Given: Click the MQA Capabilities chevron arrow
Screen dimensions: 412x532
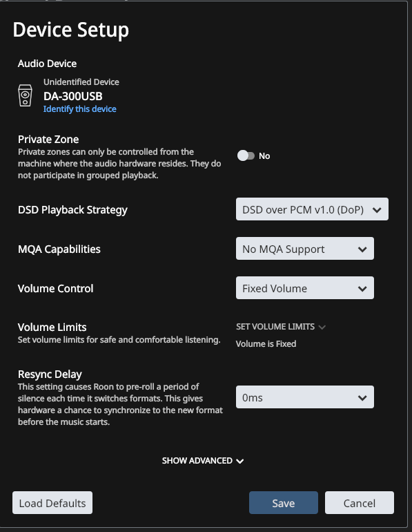Looking at the screenshot, I should [x=362, y=249].
